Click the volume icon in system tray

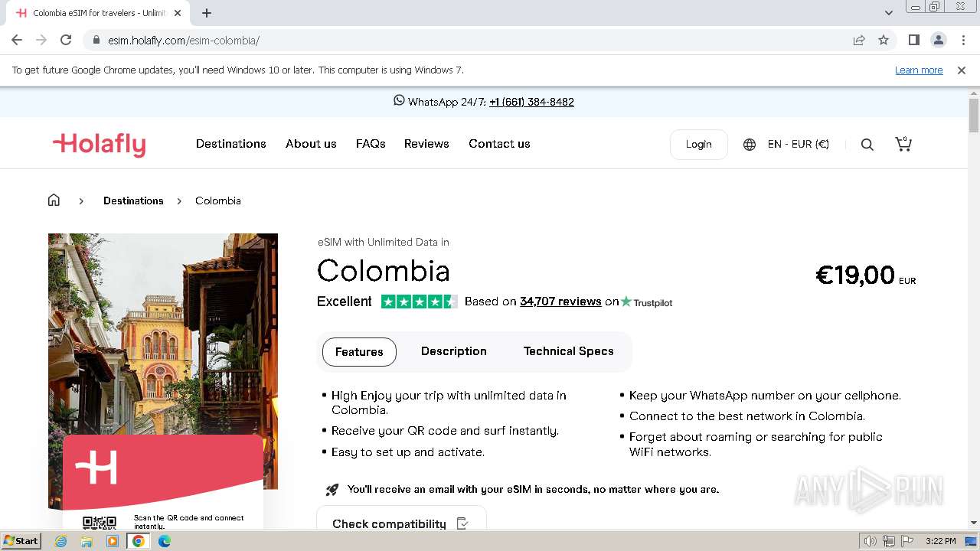871,541
